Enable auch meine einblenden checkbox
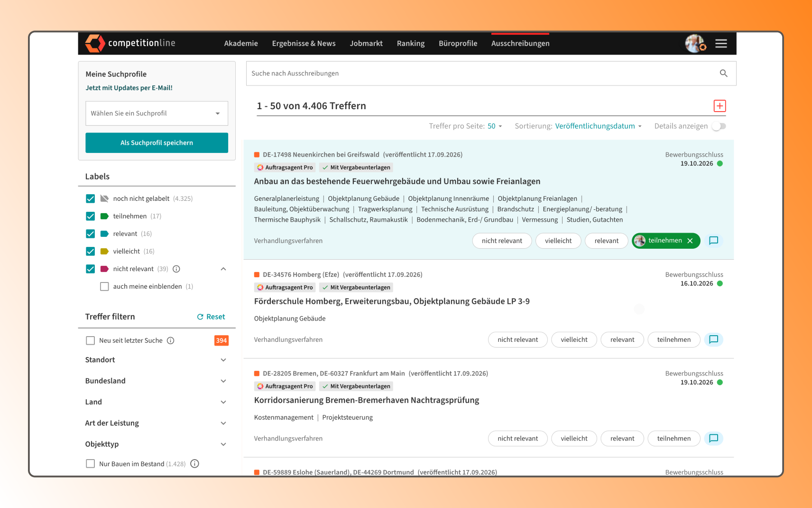This screenshot has width=812, height=508. click(x=104, y=286)
